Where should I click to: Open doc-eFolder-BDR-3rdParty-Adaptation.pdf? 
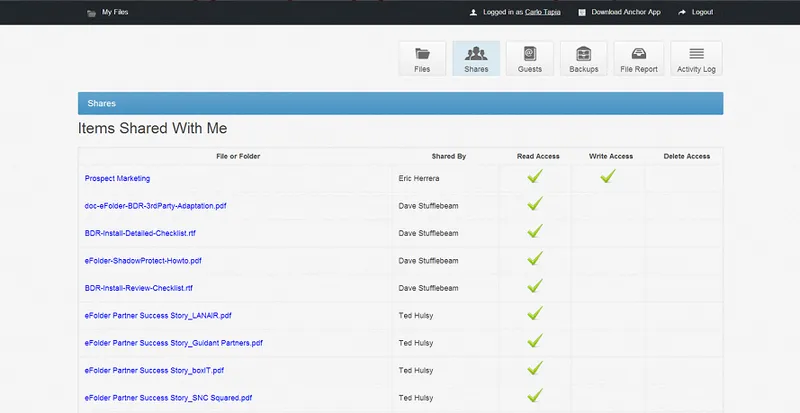point(156,206)
